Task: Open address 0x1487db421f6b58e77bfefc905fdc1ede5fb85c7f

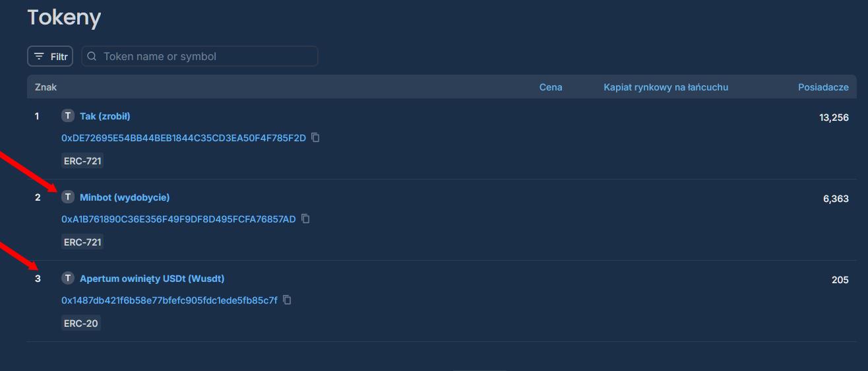Action: (x=170, y=300)
